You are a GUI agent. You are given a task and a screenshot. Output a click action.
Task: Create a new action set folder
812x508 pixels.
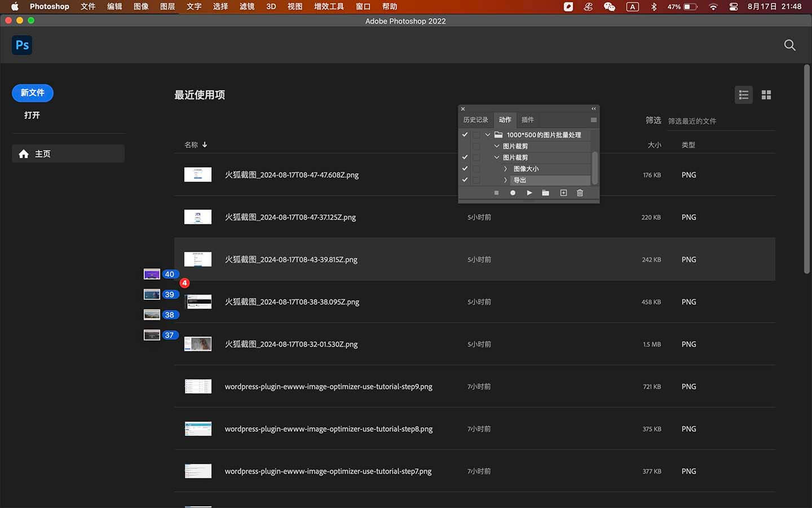click(545, 193)
